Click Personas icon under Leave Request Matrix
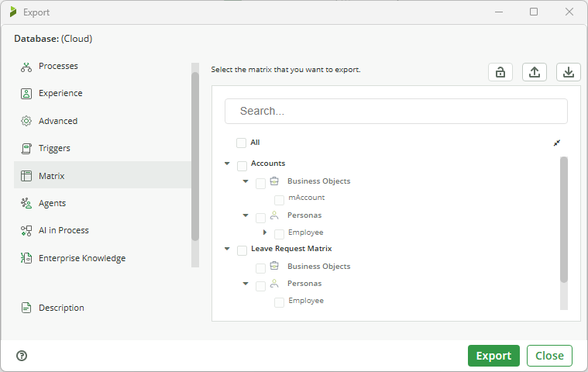Image resolution: width=588 pixels, height=372 pixels. 274,284
